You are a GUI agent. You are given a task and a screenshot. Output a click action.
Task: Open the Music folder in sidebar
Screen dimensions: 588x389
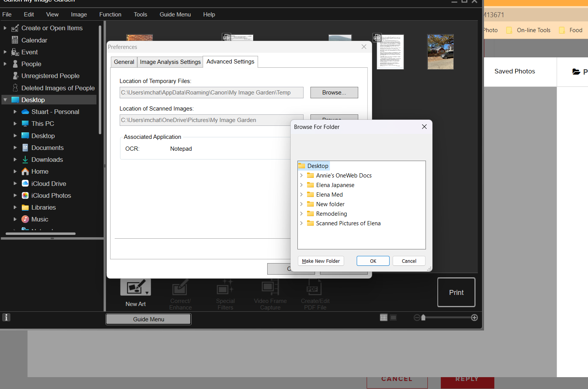(x=39, y=219)
